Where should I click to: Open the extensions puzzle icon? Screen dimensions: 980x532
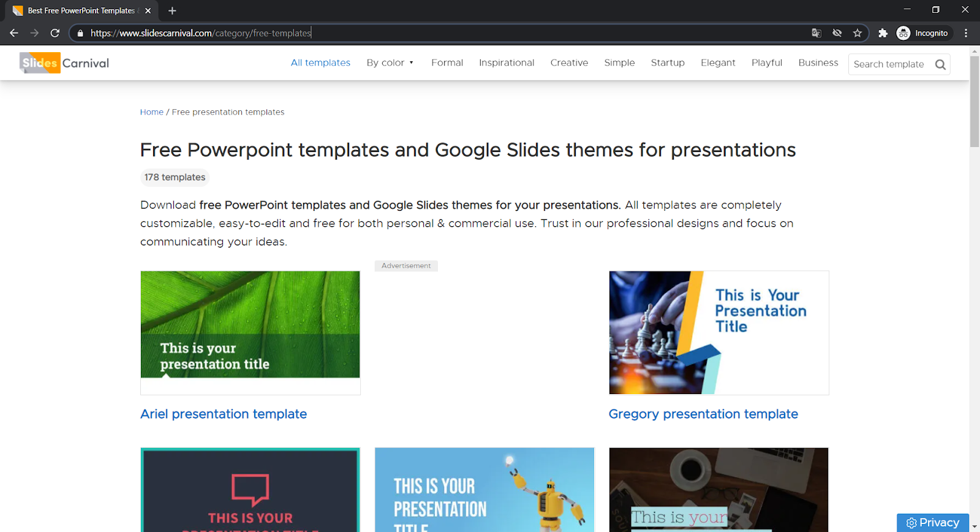click(x=883, y=33)
